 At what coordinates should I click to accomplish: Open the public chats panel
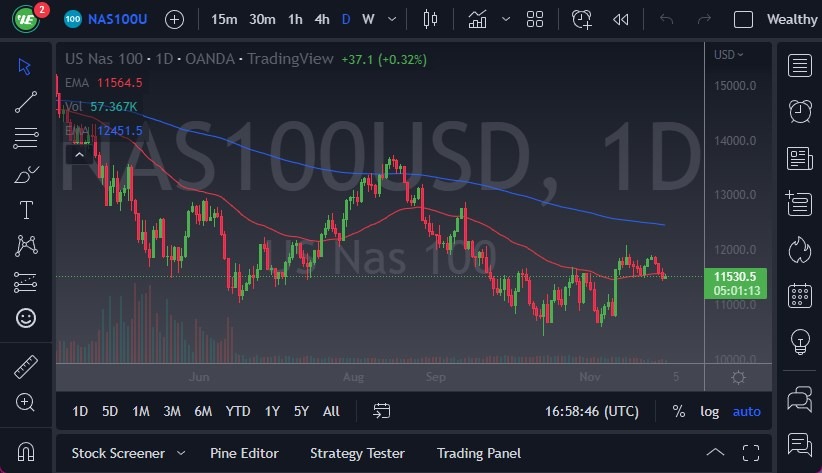799,400
